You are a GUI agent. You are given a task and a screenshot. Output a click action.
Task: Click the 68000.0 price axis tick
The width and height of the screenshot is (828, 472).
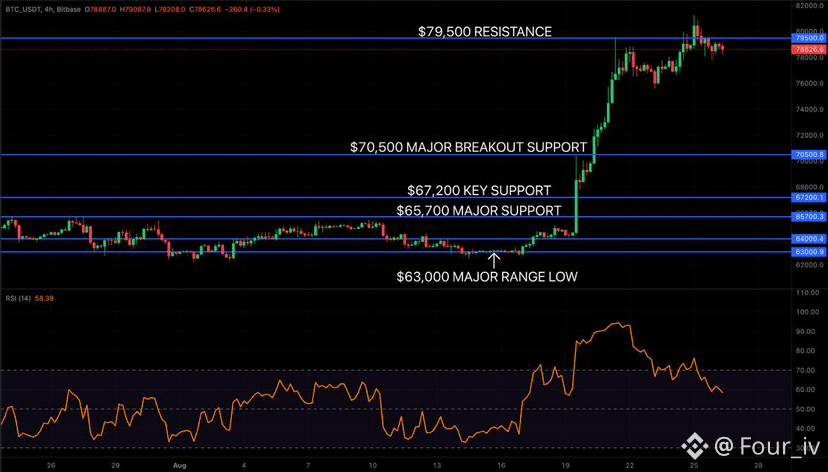[x=810, y=187]
